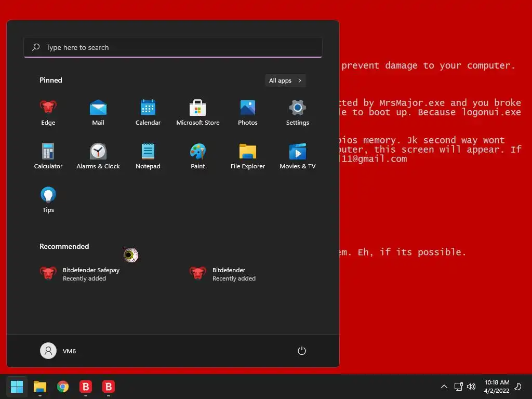Launch the Calculator app

coord(48,156)
